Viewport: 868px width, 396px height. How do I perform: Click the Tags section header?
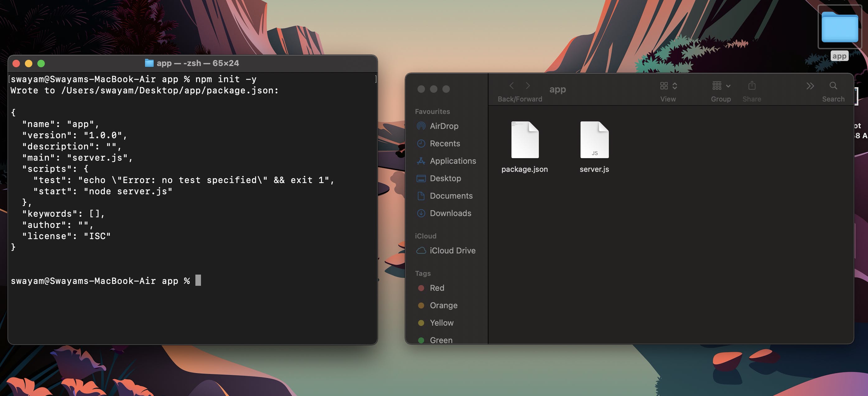[422, 273]
